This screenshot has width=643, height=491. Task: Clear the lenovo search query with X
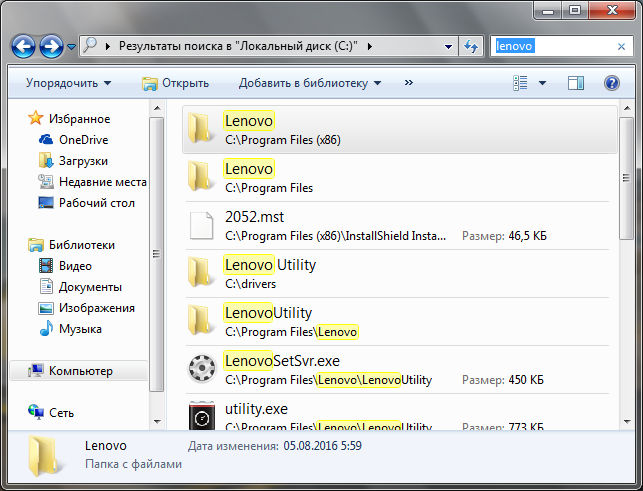click(621, 46)
